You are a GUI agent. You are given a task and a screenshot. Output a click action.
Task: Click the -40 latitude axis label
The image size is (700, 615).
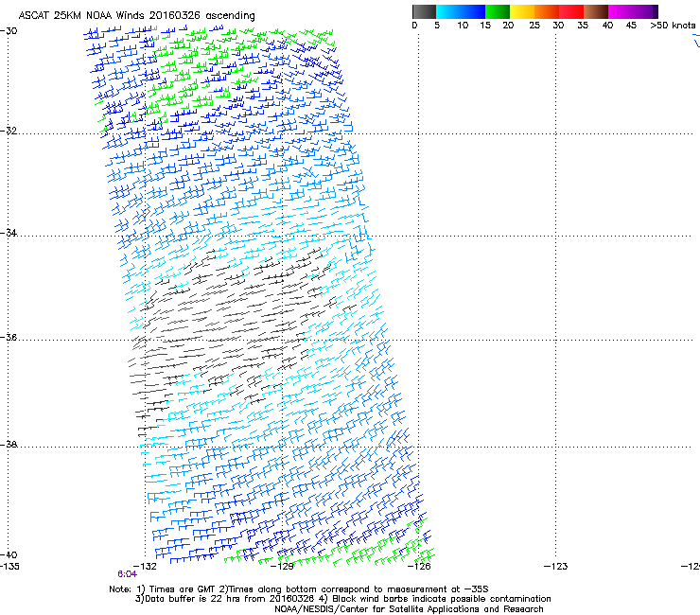pyautogui.click(x=9, y=554)
